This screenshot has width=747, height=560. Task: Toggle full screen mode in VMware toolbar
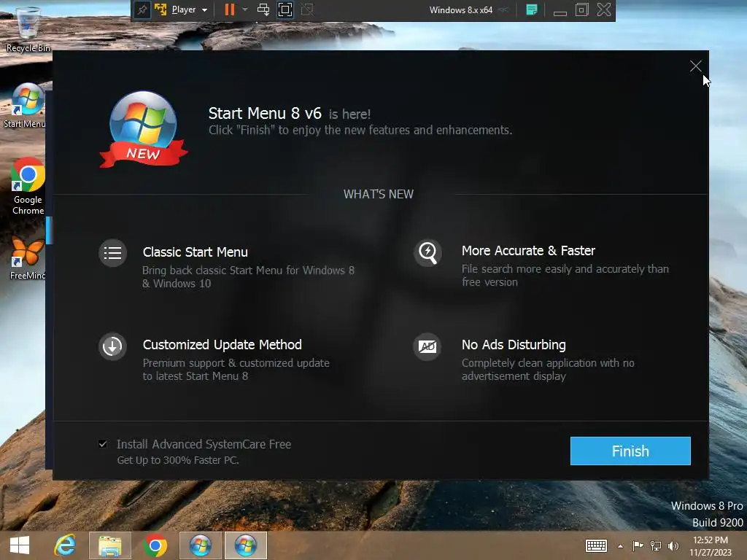285,9
